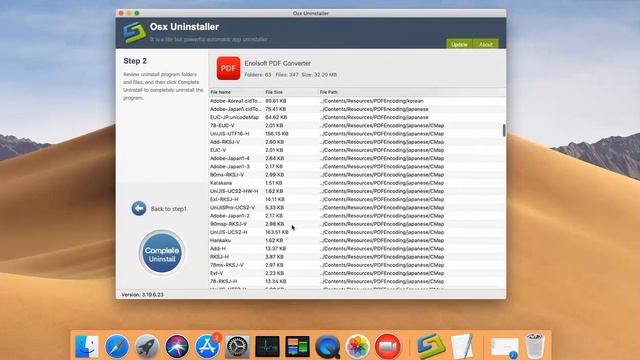Click the file list vertical scrollbar thumb
640x360 pixels.
point(504,130)
